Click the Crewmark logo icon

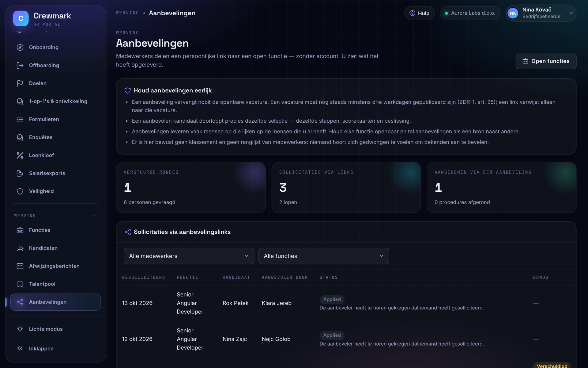[x=21, y=18]
